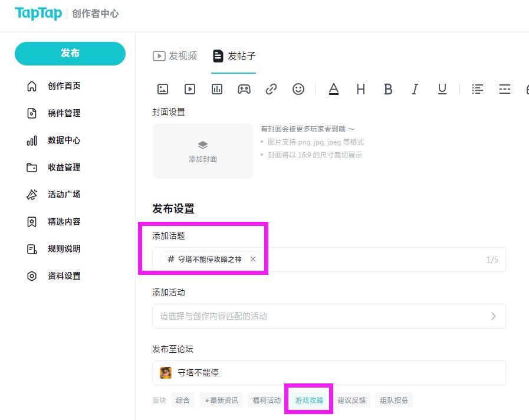Switch to the 发视频 tab

click(x=175, y=55)
